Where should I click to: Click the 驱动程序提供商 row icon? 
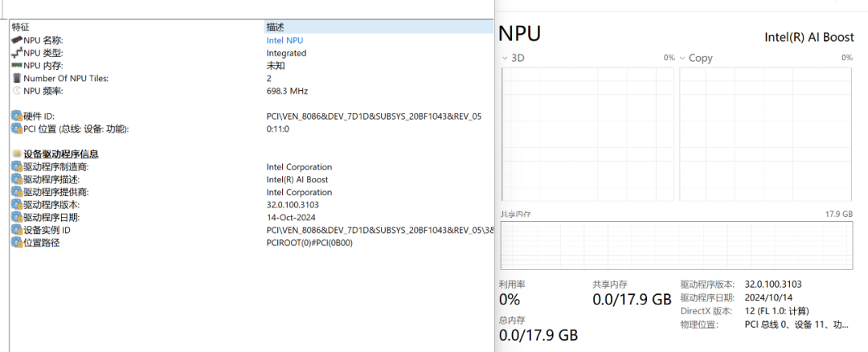pyautogui.click(x=17, y=192)
